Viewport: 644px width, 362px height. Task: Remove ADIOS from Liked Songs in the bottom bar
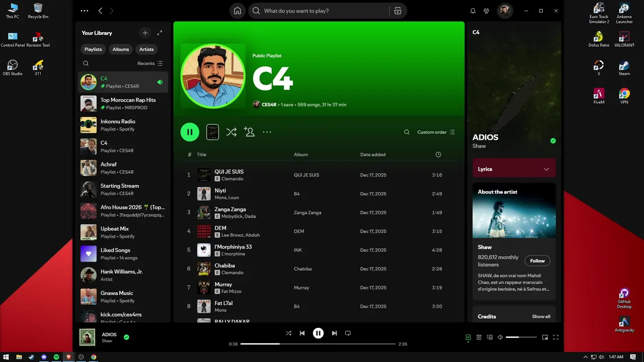[126, 337]
